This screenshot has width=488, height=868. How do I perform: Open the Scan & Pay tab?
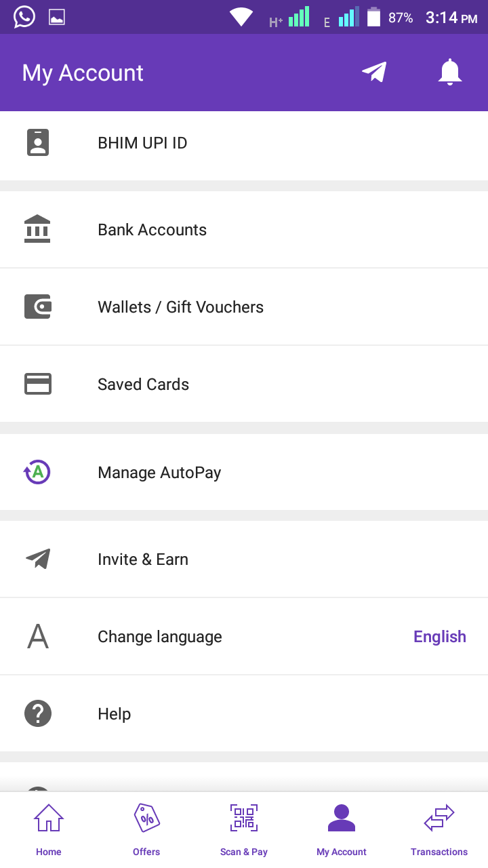coord(244,830)
